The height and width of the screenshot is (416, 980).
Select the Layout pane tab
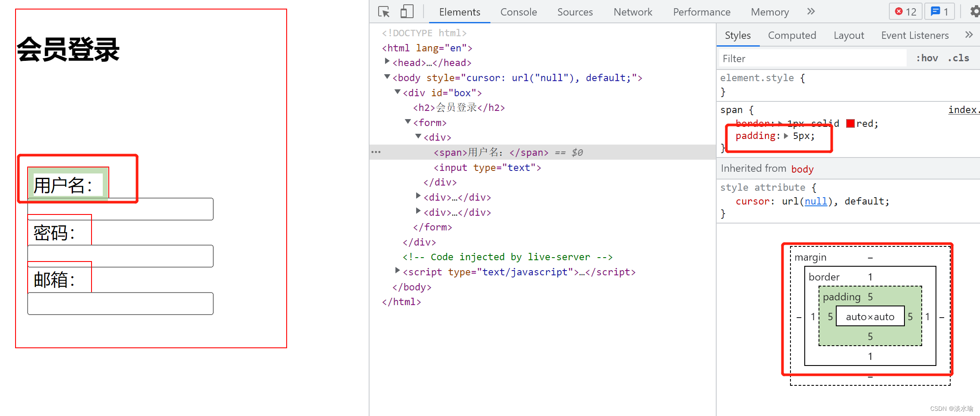(849, 35)
